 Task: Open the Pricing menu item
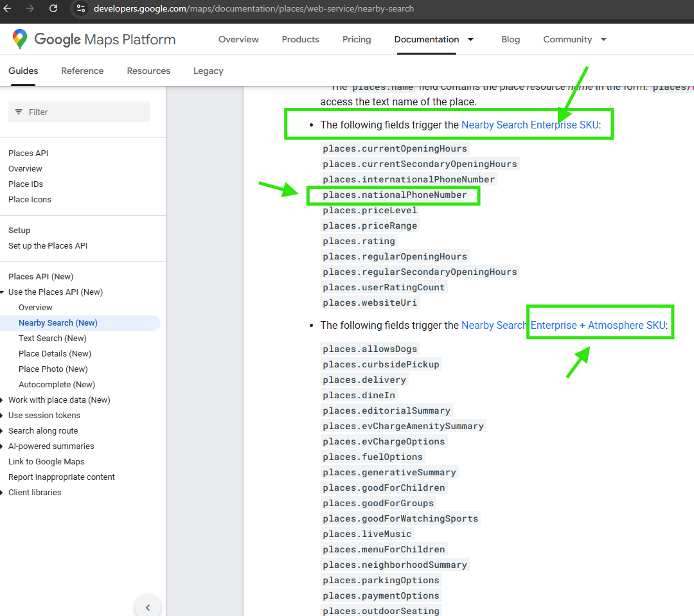click(x=357, y=39)
